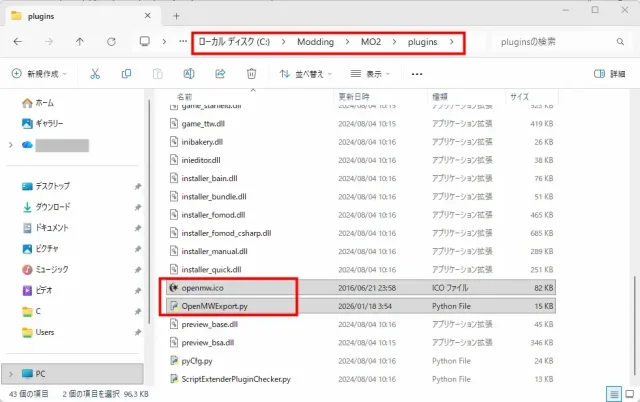Switch to details list view at bottom right
Screen dimensions: 640x402
click(614, 394)
